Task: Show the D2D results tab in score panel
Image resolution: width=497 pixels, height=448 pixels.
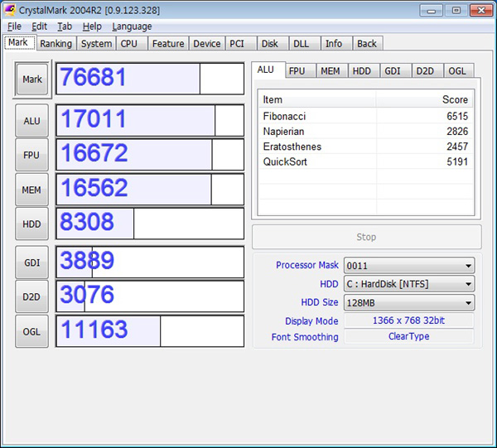Action: point(427,71)
